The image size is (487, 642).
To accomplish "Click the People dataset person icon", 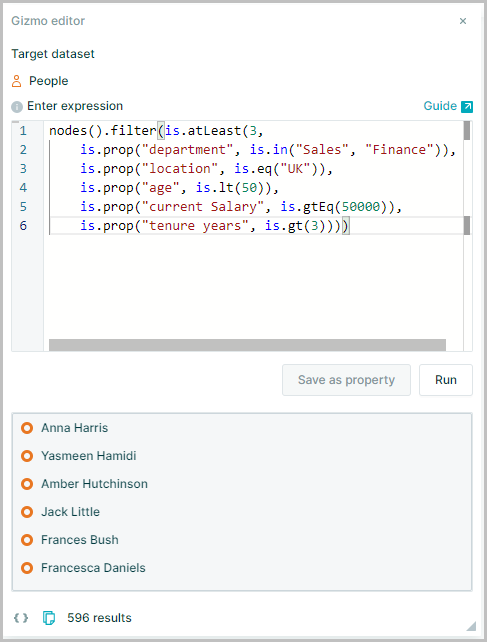I will 16,81.
